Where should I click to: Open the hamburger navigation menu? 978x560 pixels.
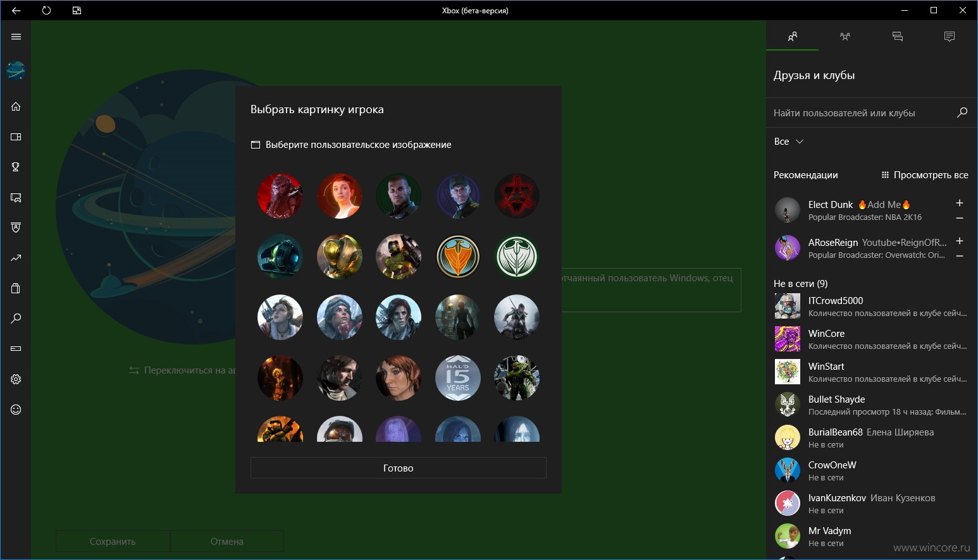pos(16,37)
